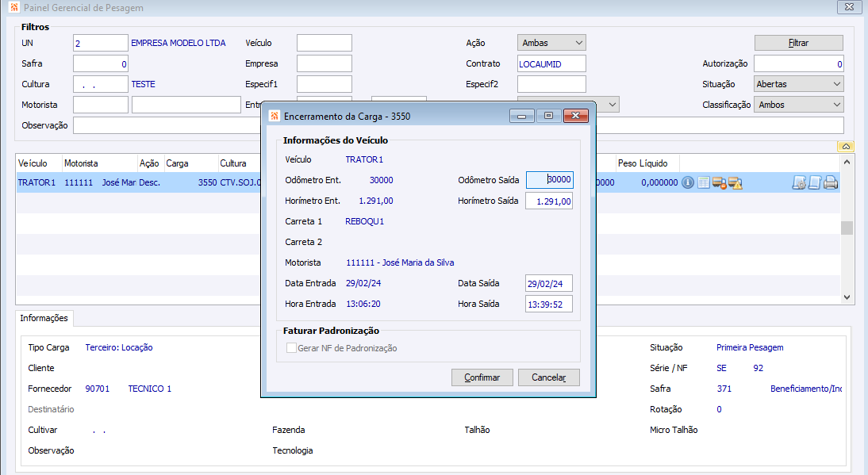Click the Filtrar button
This screenshot has width=868, height=475.
pyautogui.click(x=799, y=43)
